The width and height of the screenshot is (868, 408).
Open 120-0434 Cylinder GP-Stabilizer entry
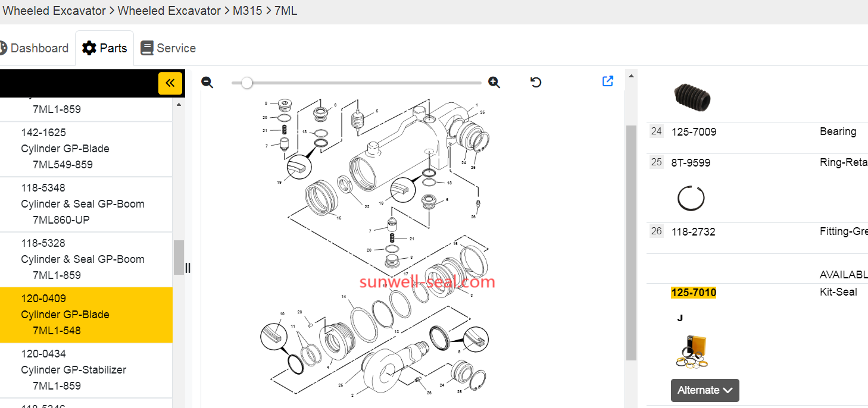click(74, 370)
